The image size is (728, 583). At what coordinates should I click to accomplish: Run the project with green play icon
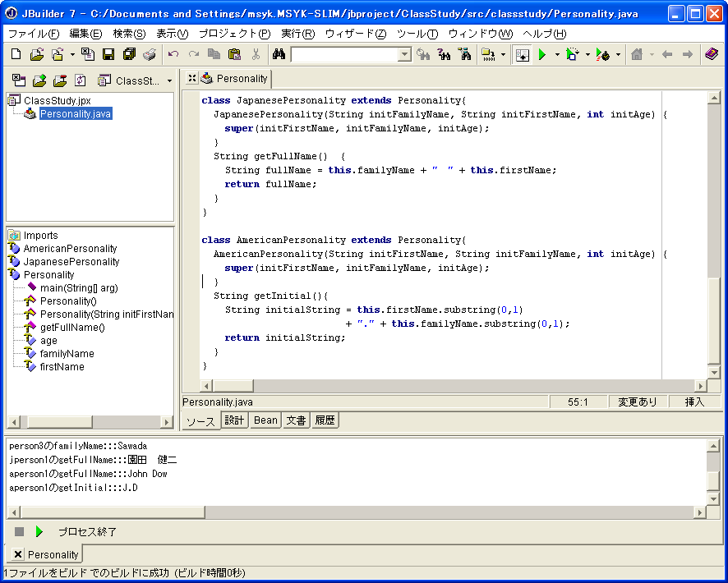pos(542,55)
